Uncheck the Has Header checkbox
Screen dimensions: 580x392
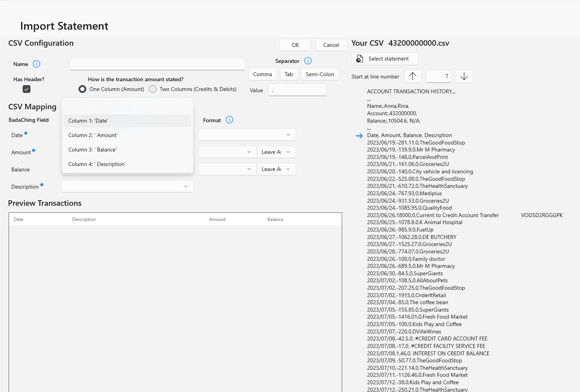pyautogui.click(x=27, y=89)
